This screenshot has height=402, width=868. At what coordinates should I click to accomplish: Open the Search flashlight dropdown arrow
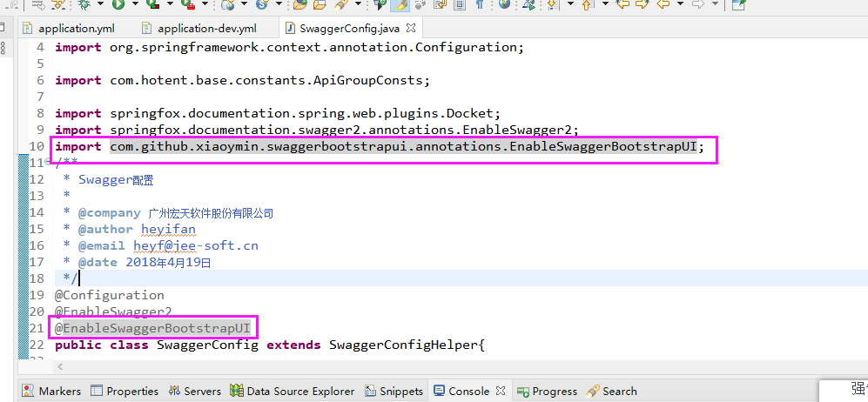pos(358,3)
